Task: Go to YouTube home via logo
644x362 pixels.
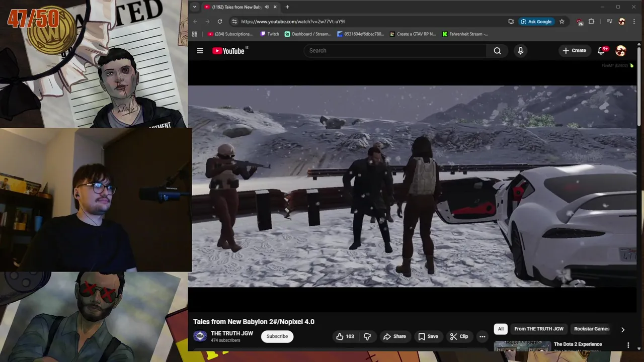Action: [228, 51]
